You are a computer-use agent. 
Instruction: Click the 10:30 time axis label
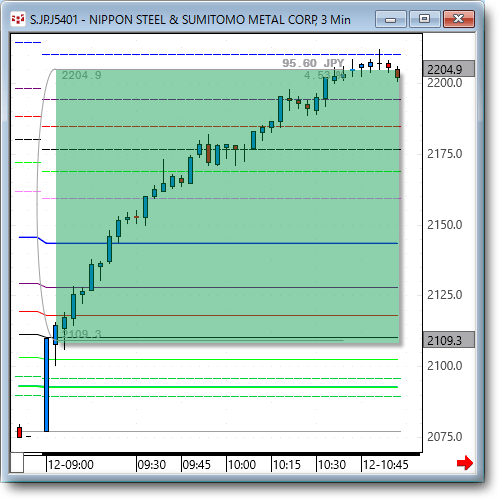pos(332,464)
